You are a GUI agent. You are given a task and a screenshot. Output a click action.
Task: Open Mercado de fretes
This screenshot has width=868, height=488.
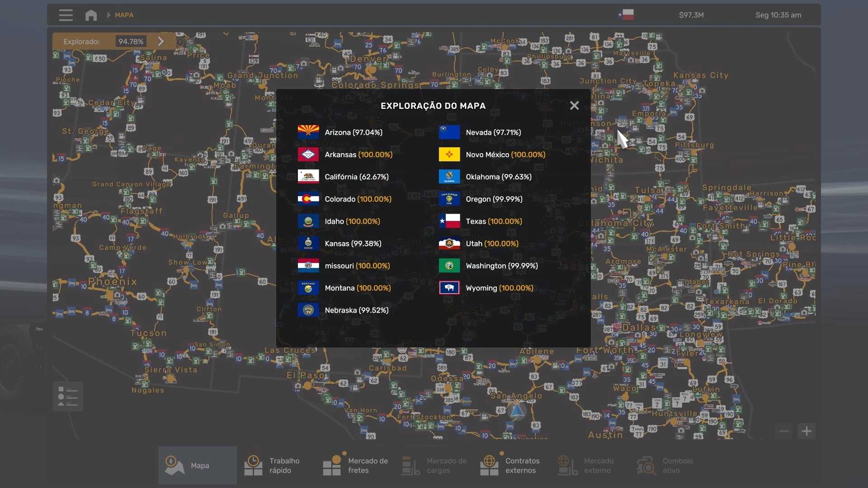(357, 465)
